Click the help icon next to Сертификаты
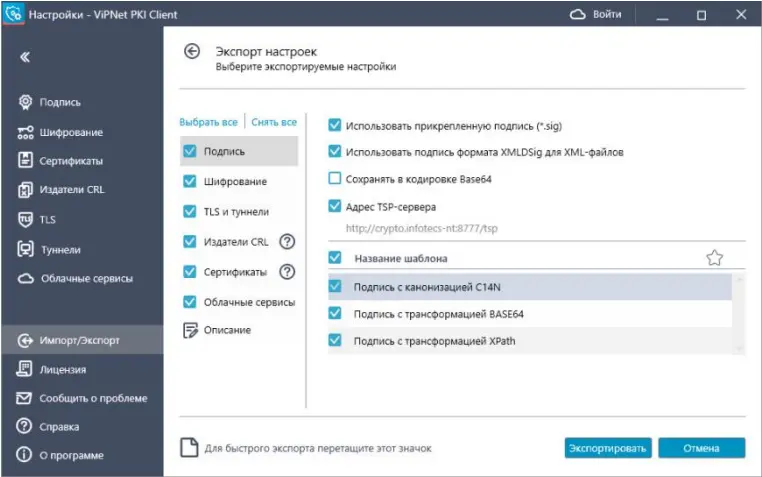The image size is (762, 477). tap(287, 272)
